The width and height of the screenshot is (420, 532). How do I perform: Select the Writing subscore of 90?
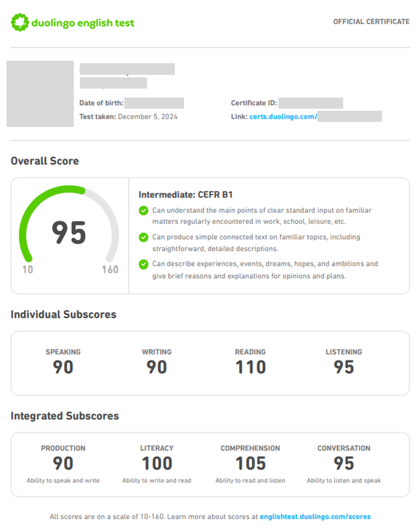click(157, 367)
